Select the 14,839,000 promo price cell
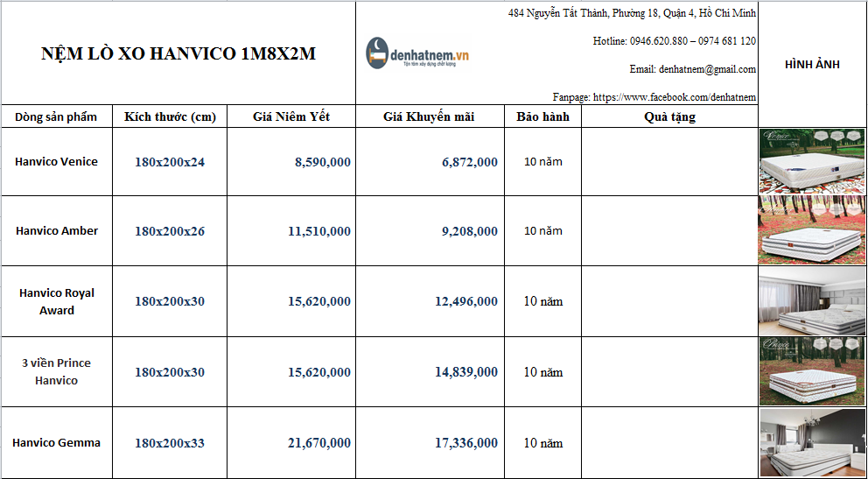This screenshot has width=868, height=479. pos(430,371)
